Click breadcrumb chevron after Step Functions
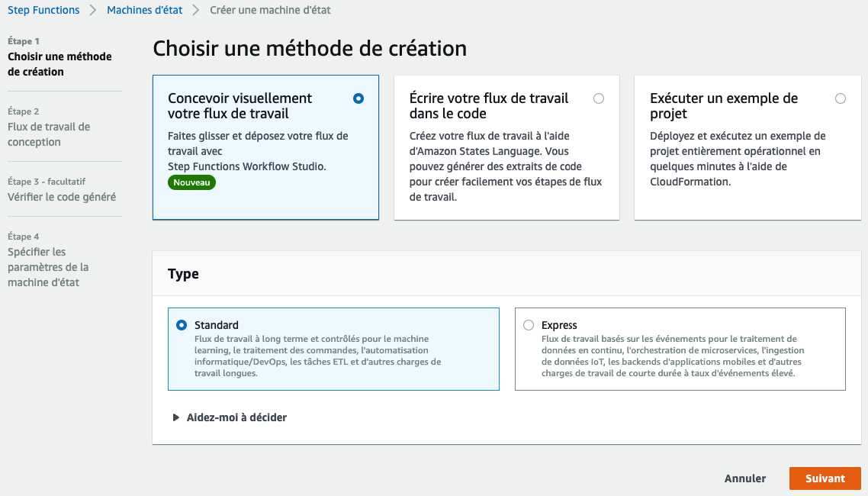This screenshot has height=496, width=868. pyautogui.click(x=93, y=10)
